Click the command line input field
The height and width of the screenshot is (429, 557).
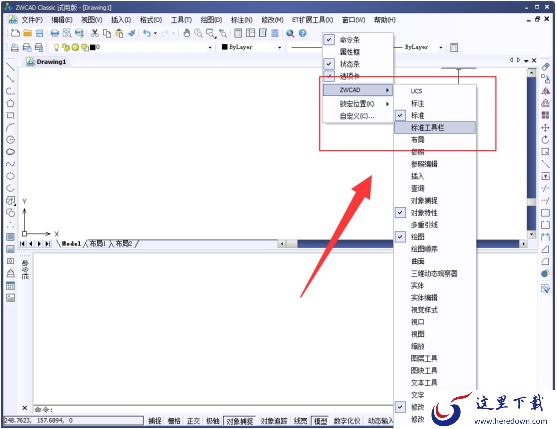(x=213, y=409)
